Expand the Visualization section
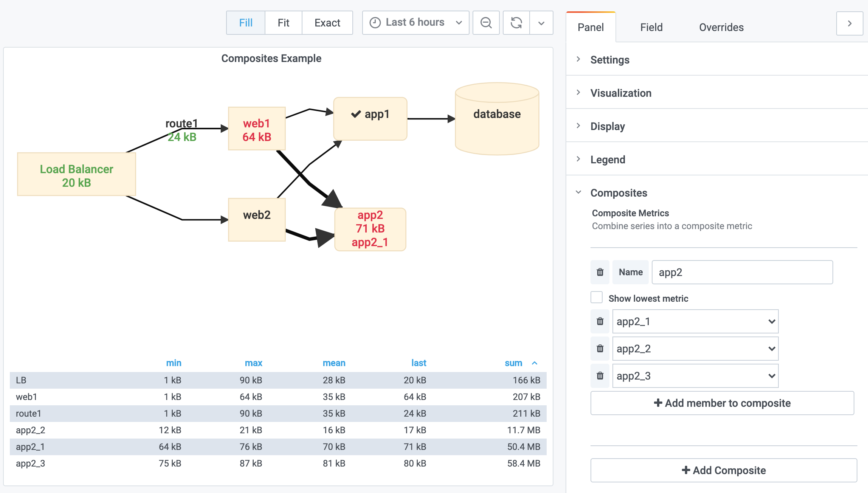Viewport: 868px width, 493px height. (x=621, y=93)
